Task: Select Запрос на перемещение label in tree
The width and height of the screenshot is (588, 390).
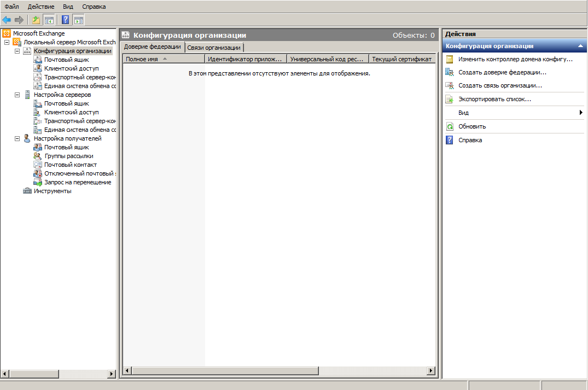Action: point(78,182)
